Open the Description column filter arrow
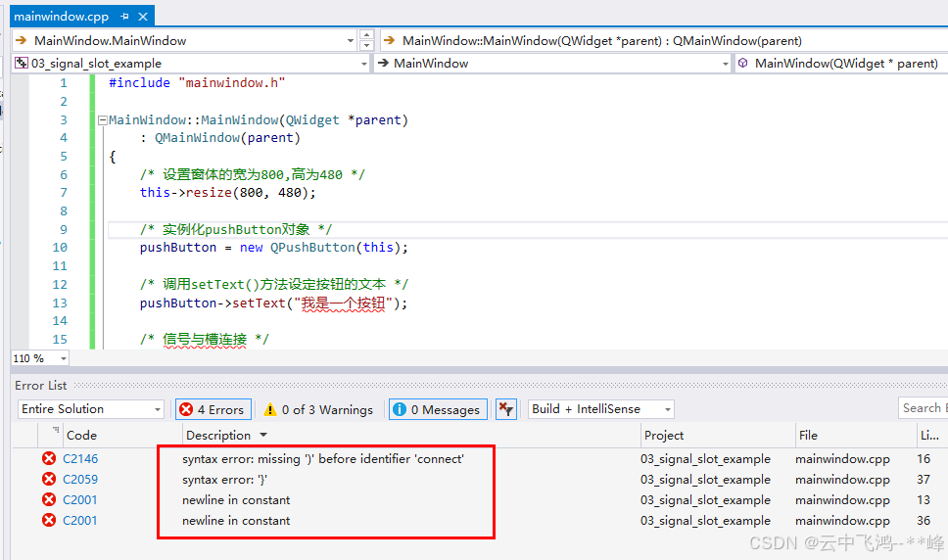The height and width of the screenshot is (560, 948). click(x=263, y=435)
